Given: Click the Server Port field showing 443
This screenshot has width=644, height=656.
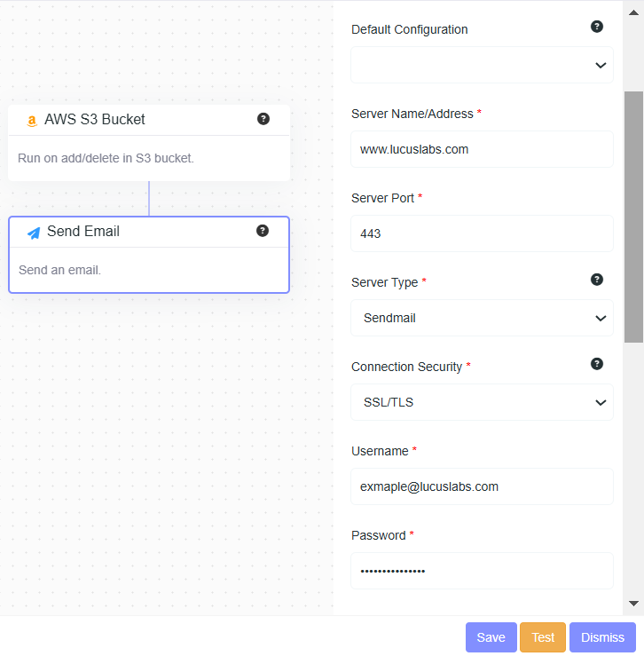Looking at the screenshot, I should tap(482, 233).
